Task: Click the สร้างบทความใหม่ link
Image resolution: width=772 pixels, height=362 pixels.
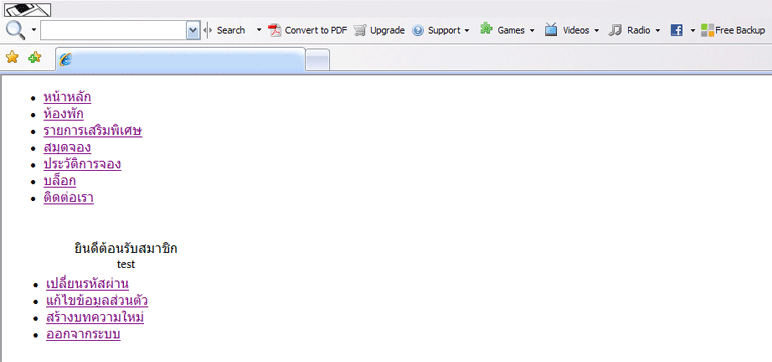Action: [95, 317]
